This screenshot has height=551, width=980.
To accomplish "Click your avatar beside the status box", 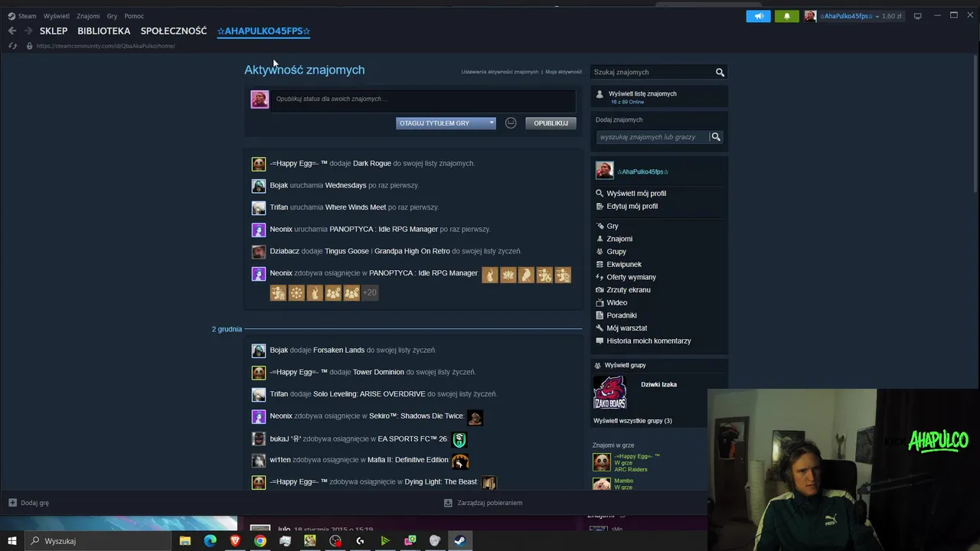I will [260, 99].
